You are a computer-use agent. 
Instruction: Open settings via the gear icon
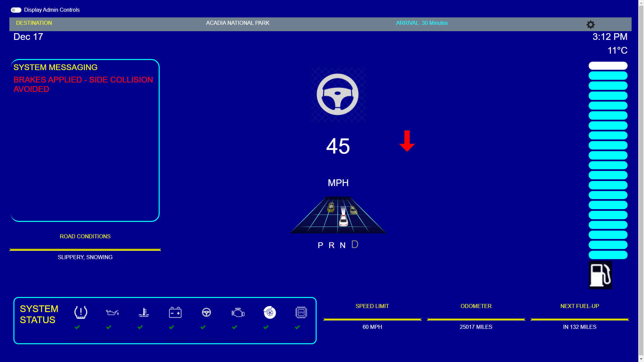click(x=590, y=24)
